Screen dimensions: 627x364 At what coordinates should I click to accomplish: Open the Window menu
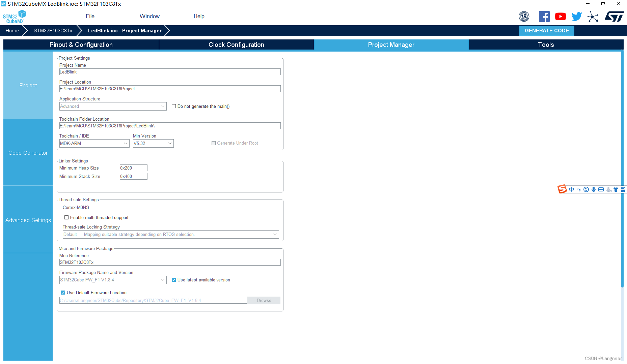[x=149, y=16]
